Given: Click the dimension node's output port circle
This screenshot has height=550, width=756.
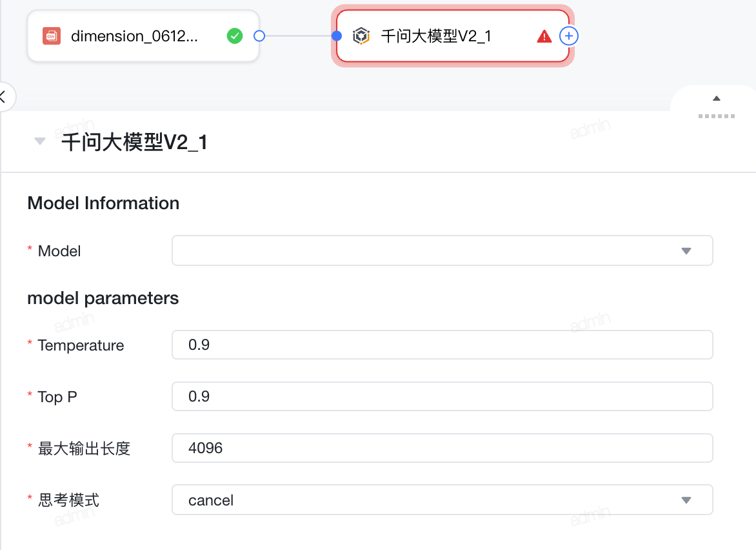Looking at the screenshot, I should coord(259,36).
